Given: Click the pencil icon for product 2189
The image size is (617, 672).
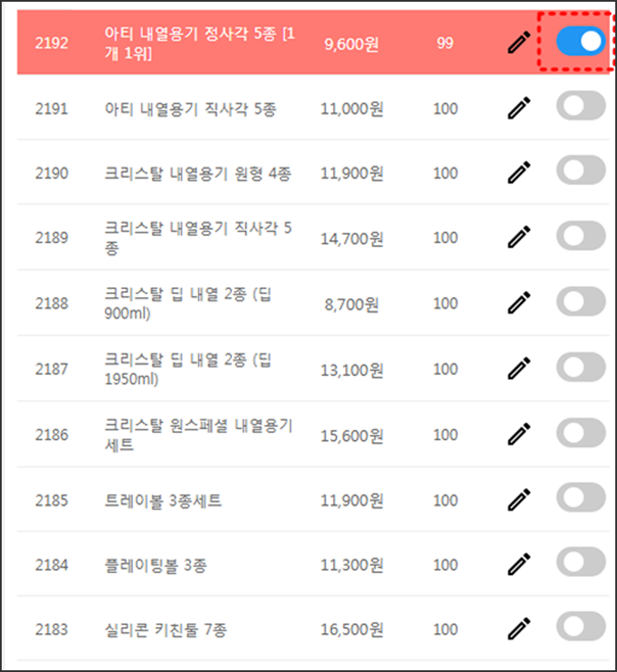Looking at the screenshot, I should [x=519, y=238].
